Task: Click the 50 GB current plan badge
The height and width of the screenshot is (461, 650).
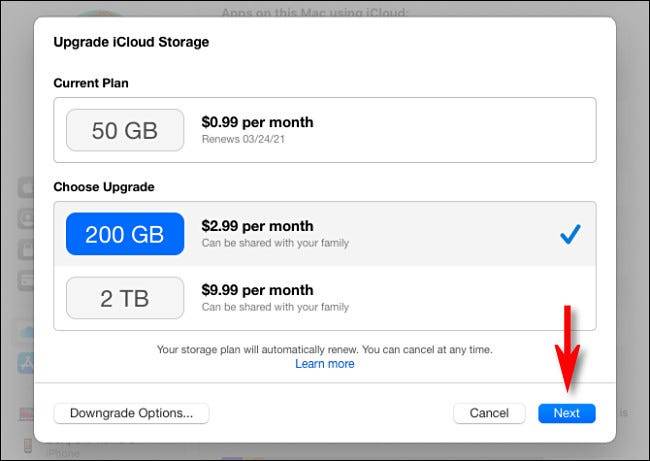Action: (125, 130)
